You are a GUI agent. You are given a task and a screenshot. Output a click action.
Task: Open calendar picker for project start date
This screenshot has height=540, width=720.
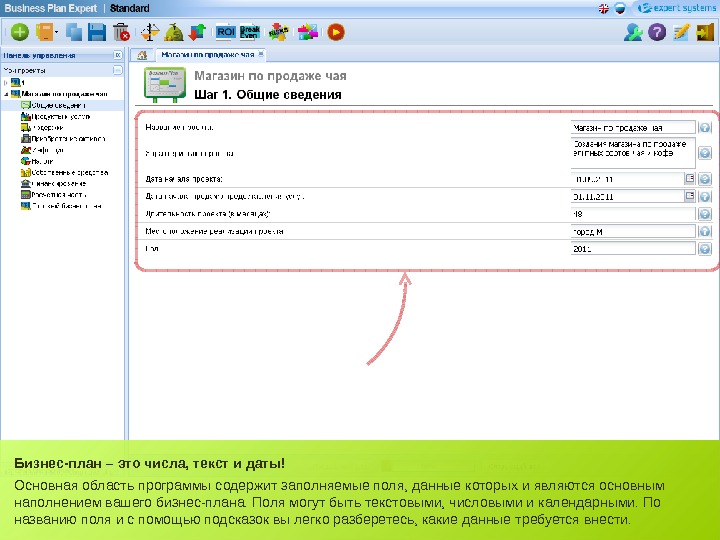[690, 179]
